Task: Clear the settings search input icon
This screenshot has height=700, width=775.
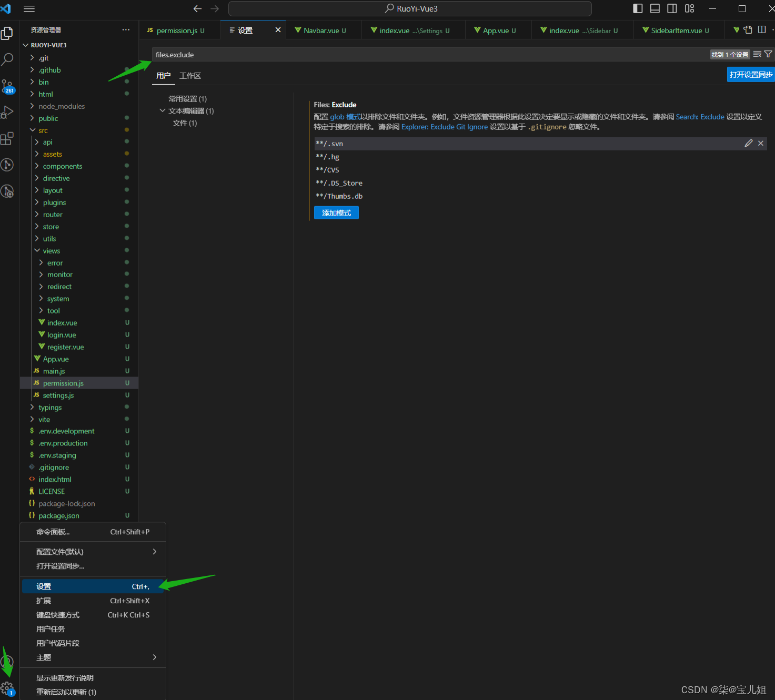Action: [757, 54]
